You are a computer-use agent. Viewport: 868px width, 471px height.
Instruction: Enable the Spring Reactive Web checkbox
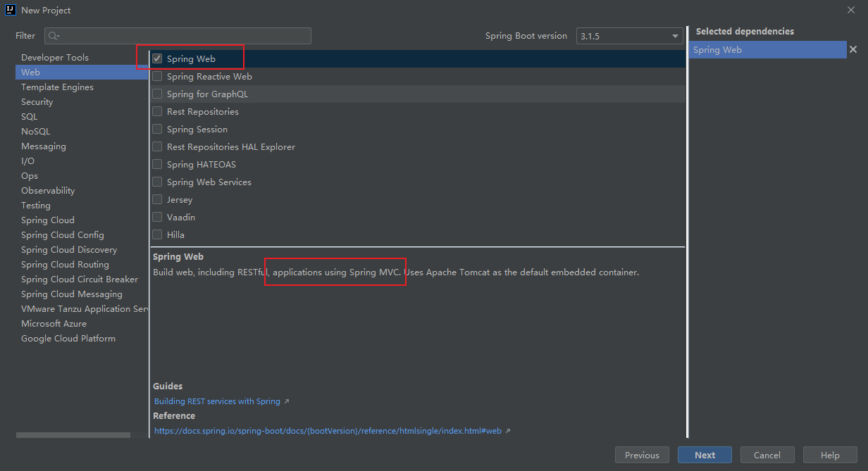(x=157, y=77)
